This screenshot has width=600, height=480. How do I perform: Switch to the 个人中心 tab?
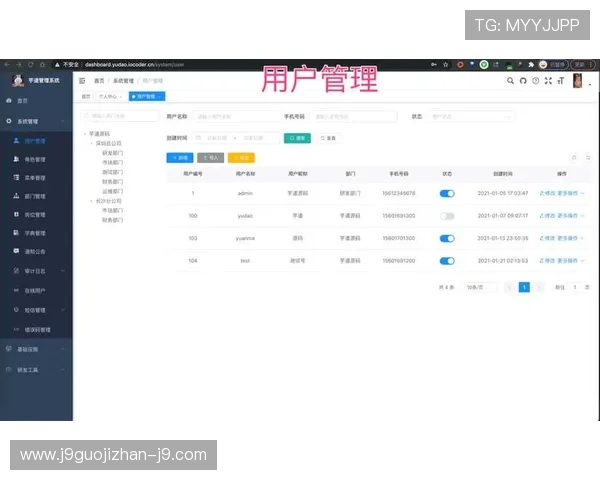coord(108,96)
